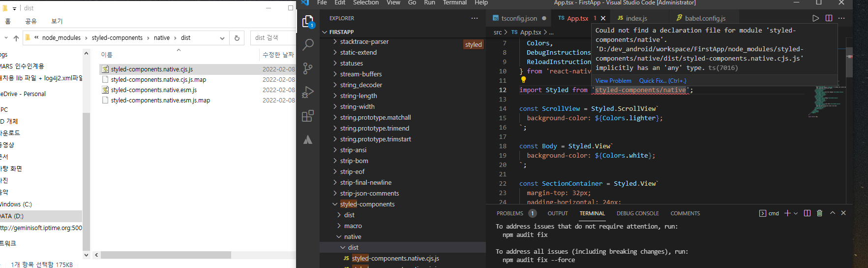Open the editor's more actions ellipsis
Image resolution: width=868 pixels, height=268 pixels.
841,18
